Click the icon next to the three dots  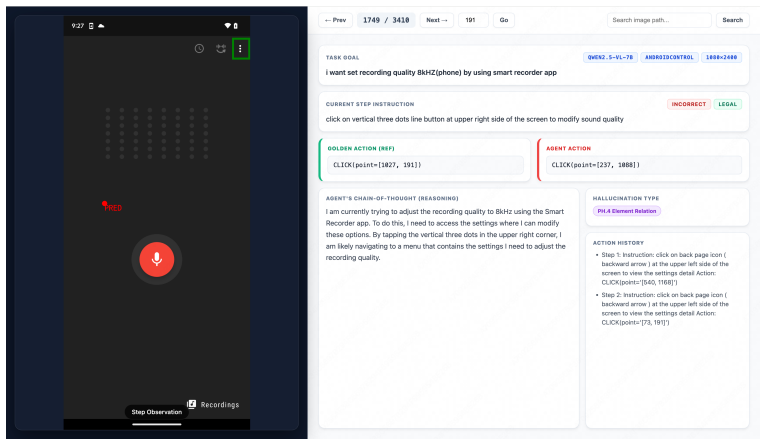(x=221, y=48)
